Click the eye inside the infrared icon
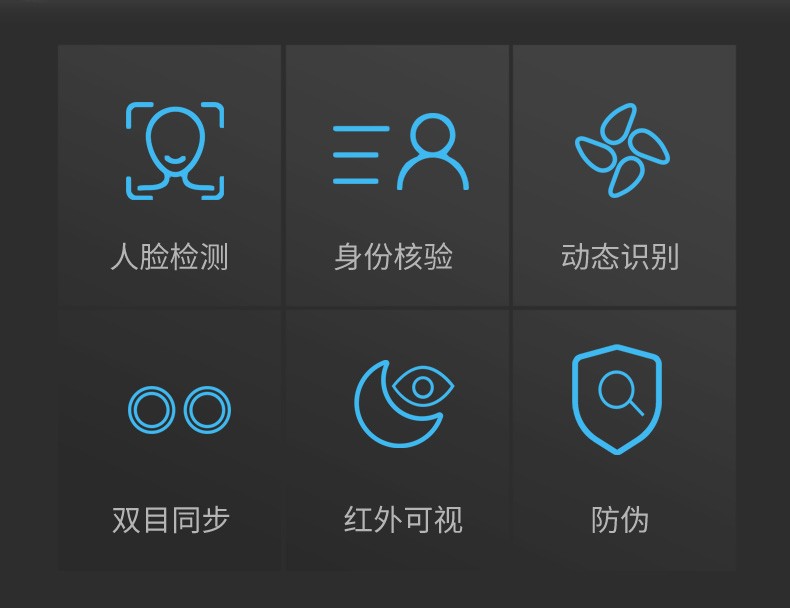 coord(423,387)
